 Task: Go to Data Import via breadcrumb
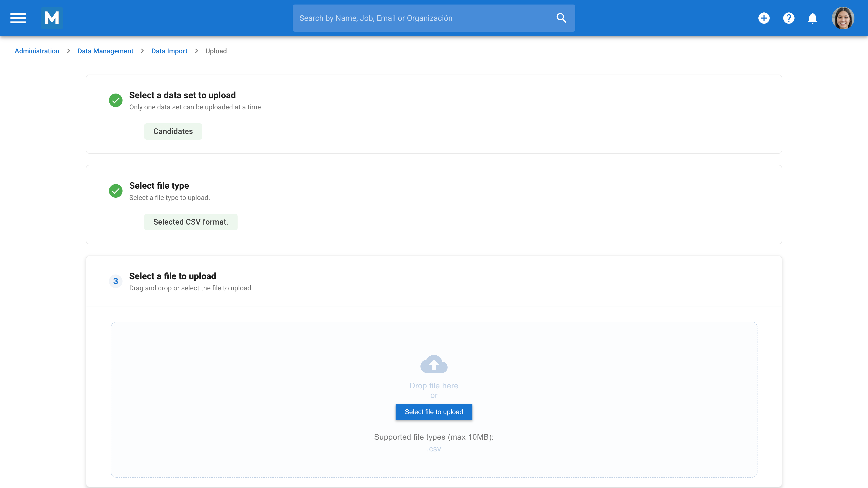pyautogui.click(x=169, y=51)
